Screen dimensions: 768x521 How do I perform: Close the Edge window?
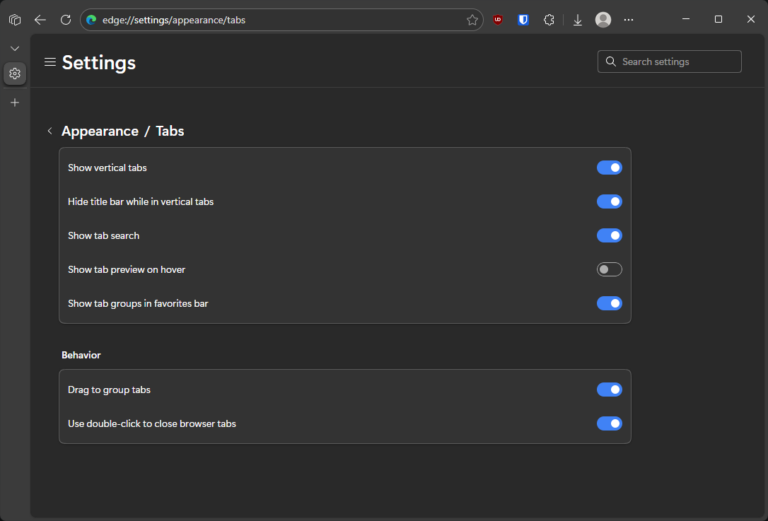coord(750,19)
